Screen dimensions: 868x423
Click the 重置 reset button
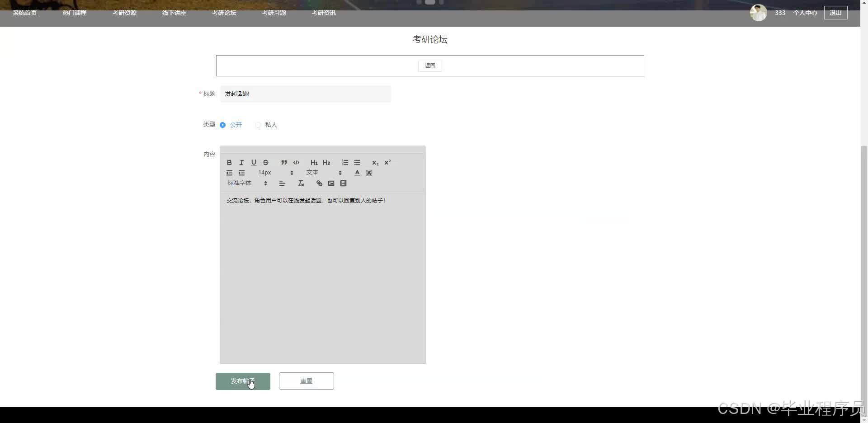pos(306,381)
